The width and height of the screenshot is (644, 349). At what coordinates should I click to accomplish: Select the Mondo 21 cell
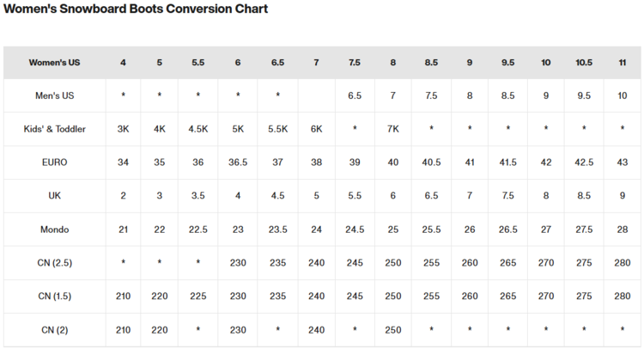123,230
